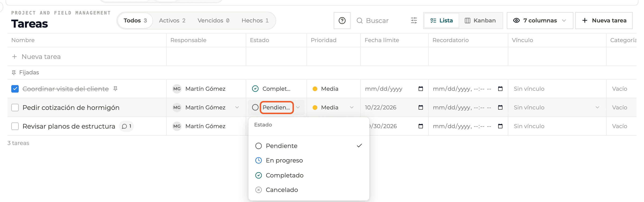Viewport: 644px width, 202px height.
Task: Click MG avatar in Revisar planos row
Action: [177, 126]
